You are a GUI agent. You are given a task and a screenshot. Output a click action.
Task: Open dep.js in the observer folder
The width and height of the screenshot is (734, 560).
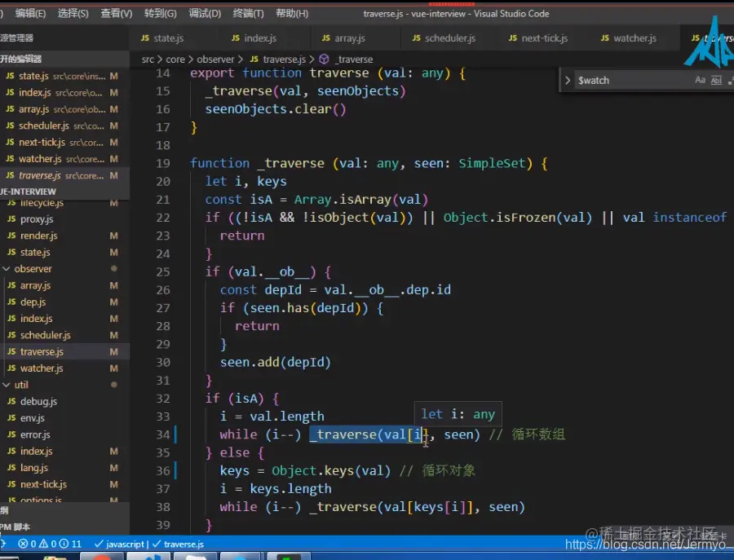point(64,302)
